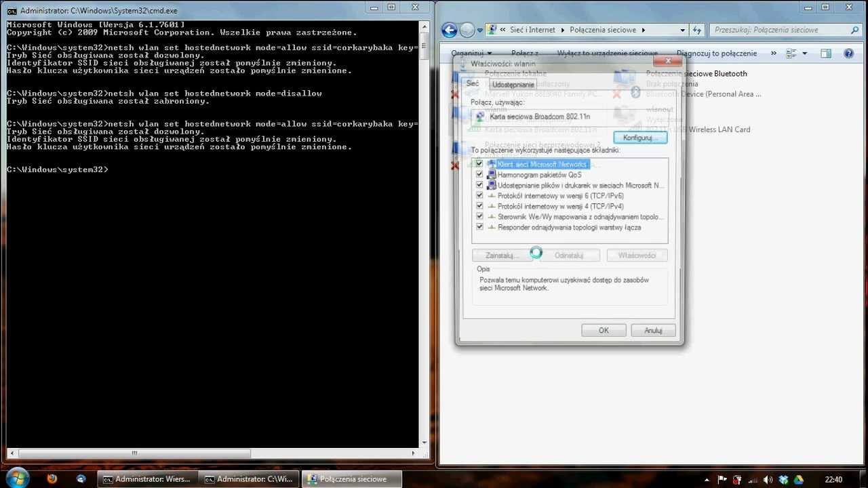Toggle Responder odnajdywania topologii checkbox
The height and width of the screenshot is (488, 868).
pyautogui.click(x=479, y=227)
